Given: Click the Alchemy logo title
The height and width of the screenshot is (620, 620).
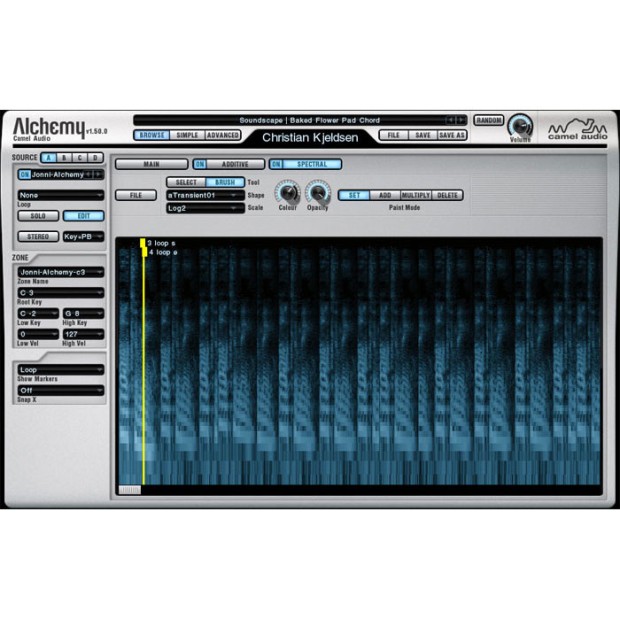Looking at the screenshot, I should tap(49, 127).
